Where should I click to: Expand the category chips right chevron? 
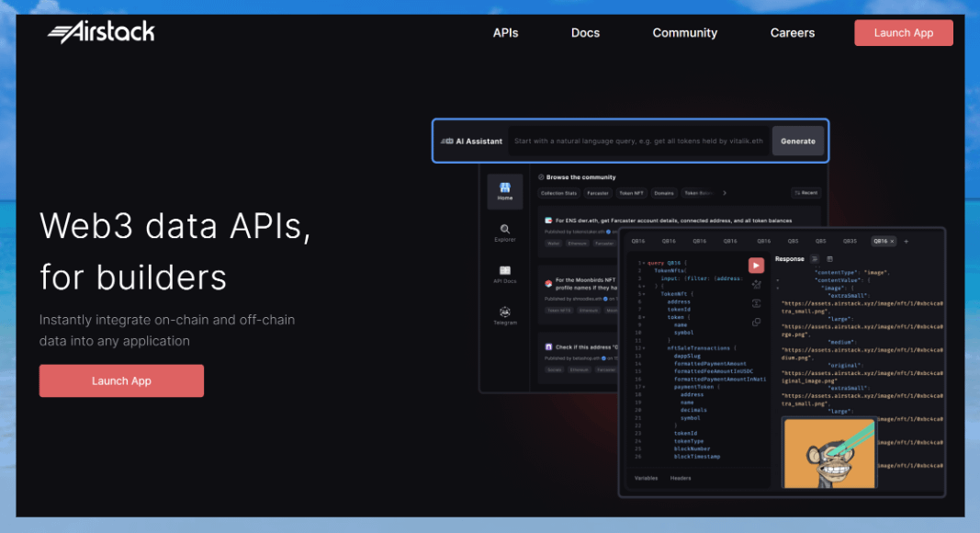[724, 193]
